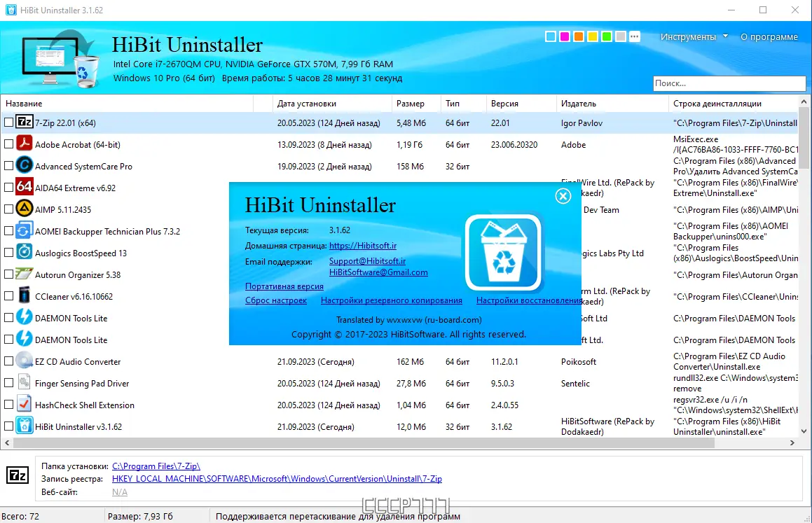Close the About dialog with the X

pyautogui.click(x=563, y=196)
